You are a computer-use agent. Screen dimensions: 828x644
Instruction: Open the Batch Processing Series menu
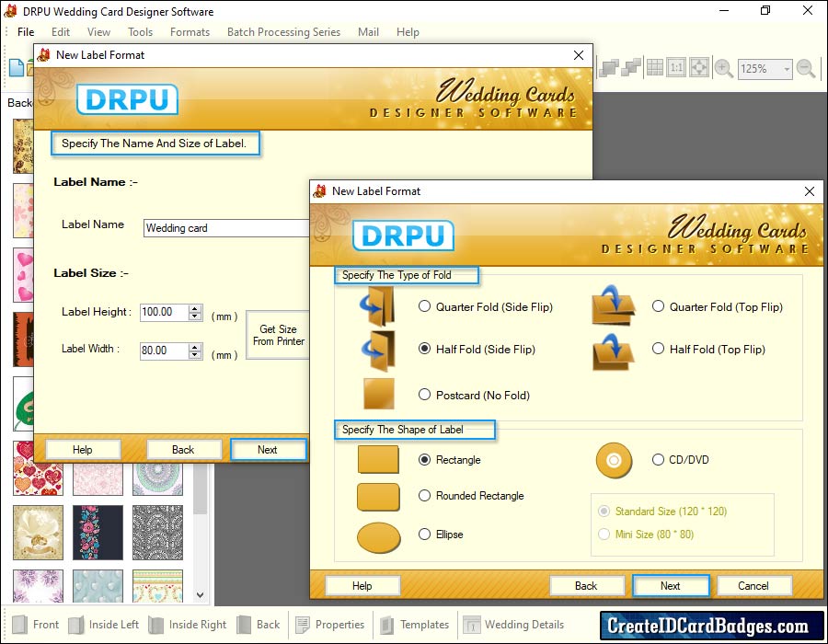pos(283,32)
